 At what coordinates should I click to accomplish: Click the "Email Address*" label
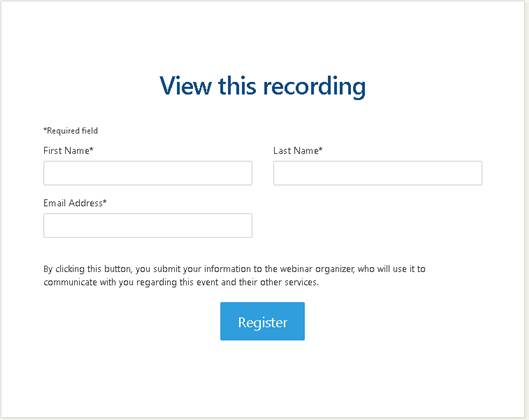75,203
